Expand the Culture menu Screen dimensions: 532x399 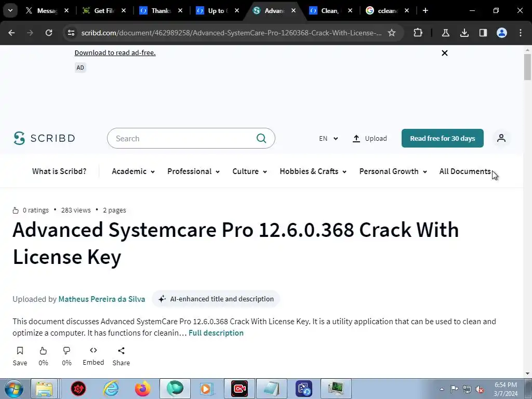point(249,171)
